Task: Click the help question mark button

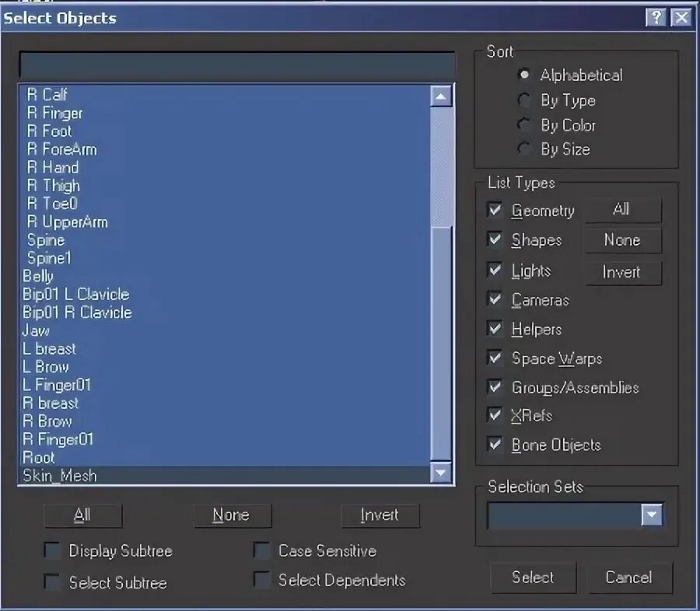Action: coord(656,18)
